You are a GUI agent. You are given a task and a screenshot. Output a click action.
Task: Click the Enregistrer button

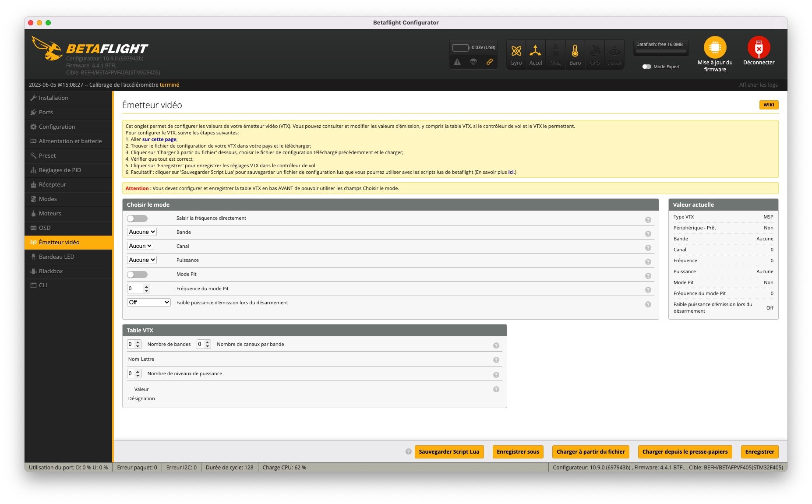click(759, 451)
